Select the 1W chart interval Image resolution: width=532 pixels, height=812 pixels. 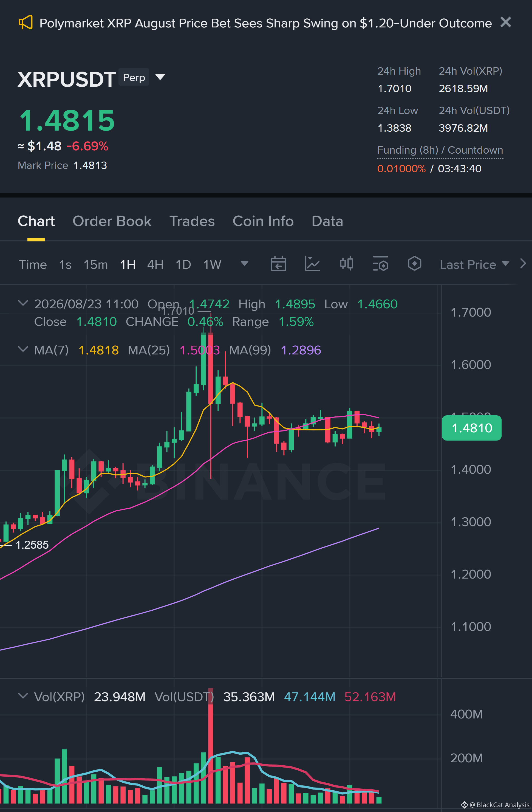[212, 264]
